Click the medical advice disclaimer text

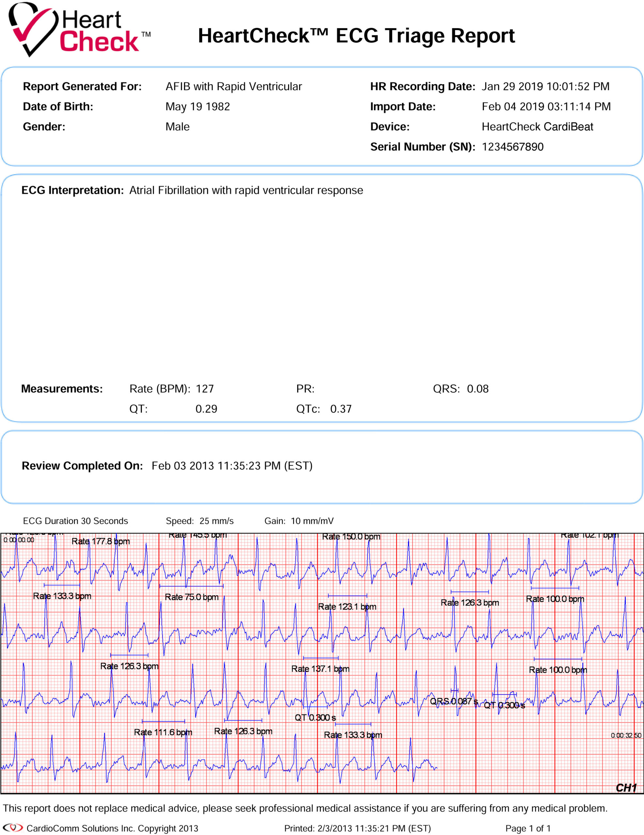tap(305, 808)
